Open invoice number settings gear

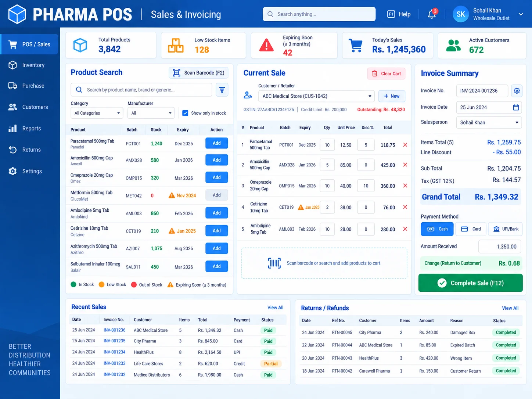pos(517,91)
